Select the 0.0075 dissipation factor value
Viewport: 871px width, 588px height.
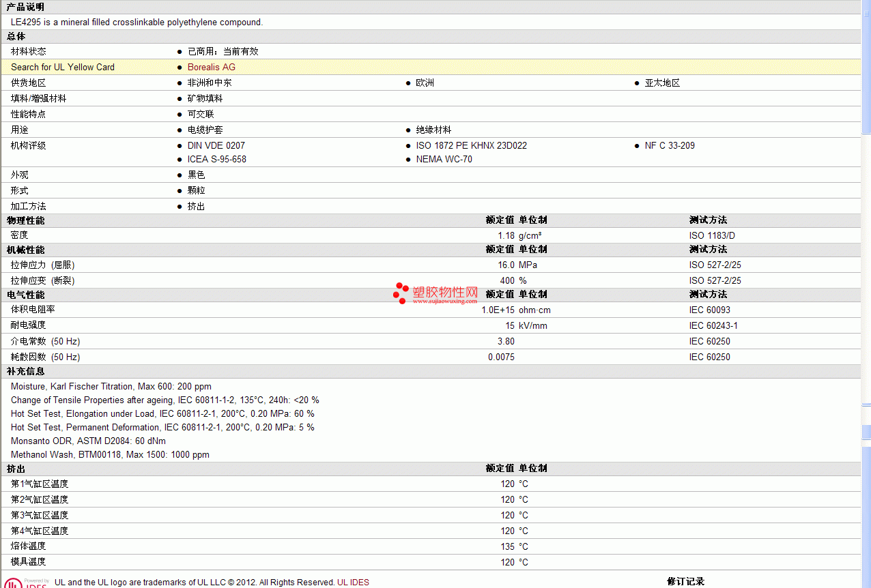click(501, 357)
